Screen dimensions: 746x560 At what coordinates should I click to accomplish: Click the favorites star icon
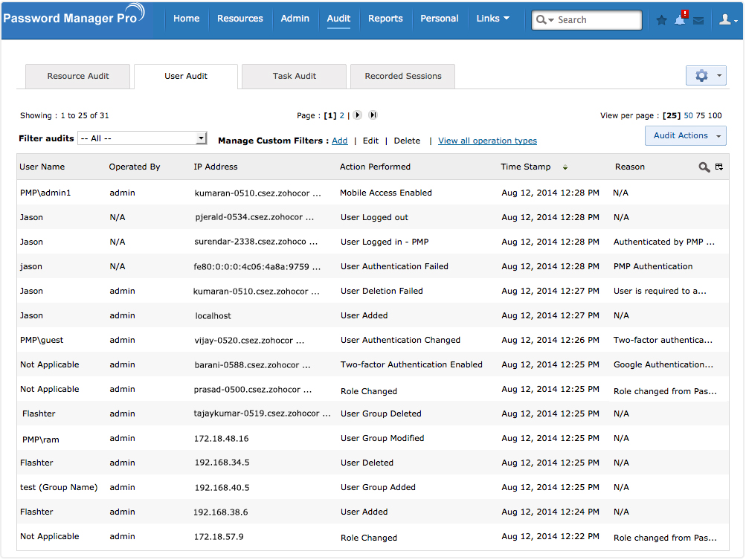[x=661, y=20]
